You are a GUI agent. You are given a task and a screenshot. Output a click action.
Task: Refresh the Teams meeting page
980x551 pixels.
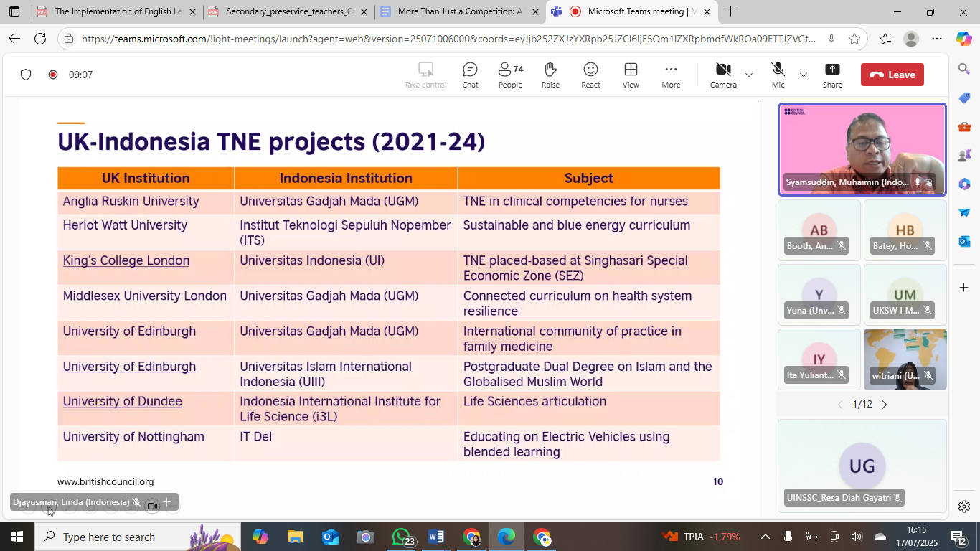(x=40, y=39)
